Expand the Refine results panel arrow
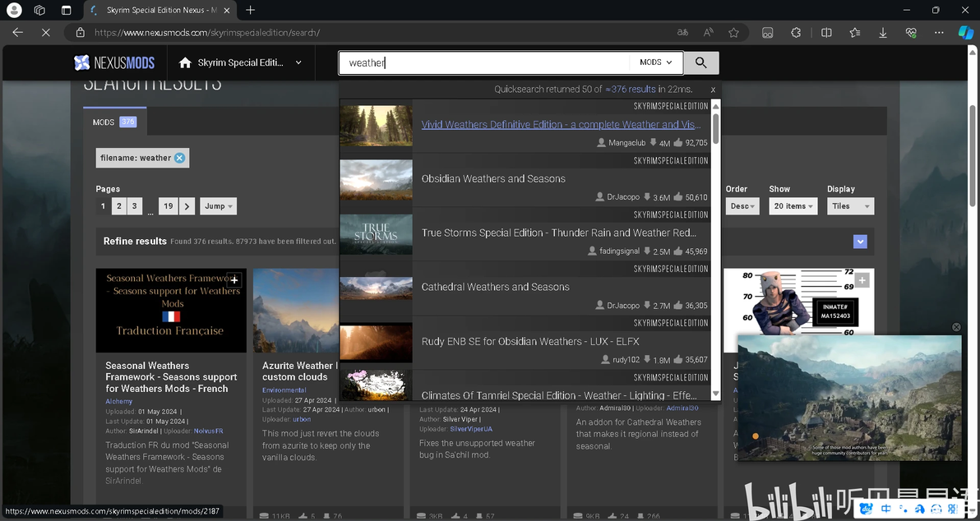This screenshot has height=521, width=980. (860, 242)
